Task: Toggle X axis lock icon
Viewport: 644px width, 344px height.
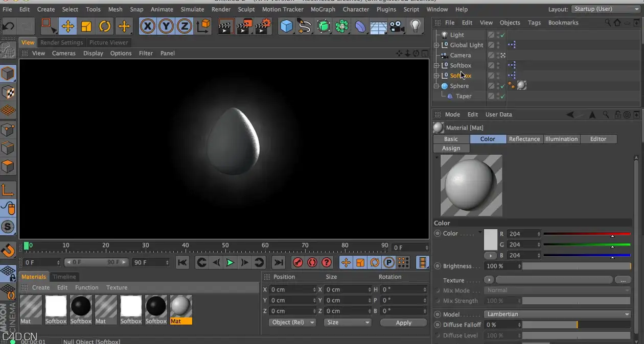Action: (148, 26)
